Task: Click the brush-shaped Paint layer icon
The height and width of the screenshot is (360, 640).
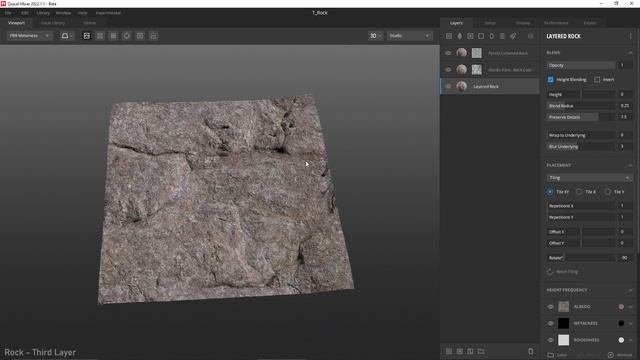Action: [x=513, y=36]
